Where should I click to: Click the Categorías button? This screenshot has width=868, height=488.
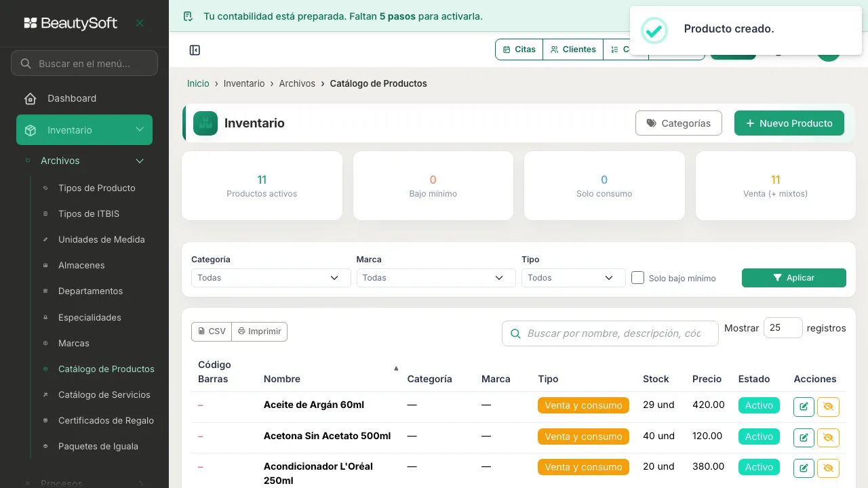click(679, 123)
